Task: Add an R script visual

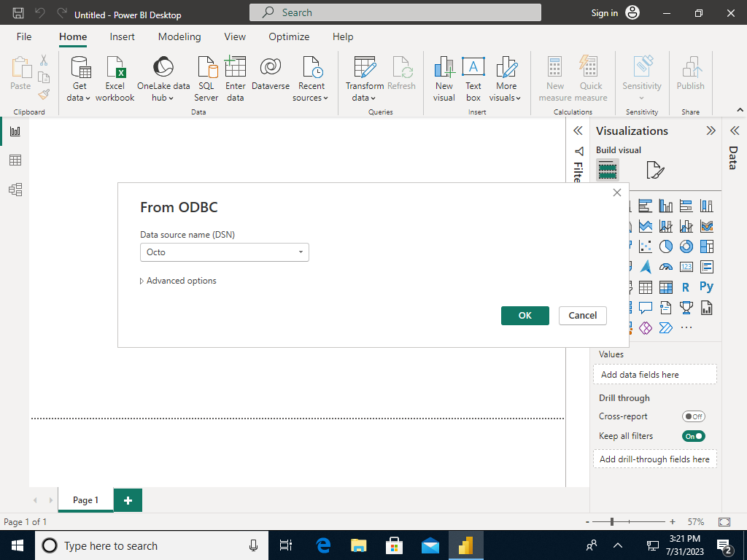Action: coord(686,287)
